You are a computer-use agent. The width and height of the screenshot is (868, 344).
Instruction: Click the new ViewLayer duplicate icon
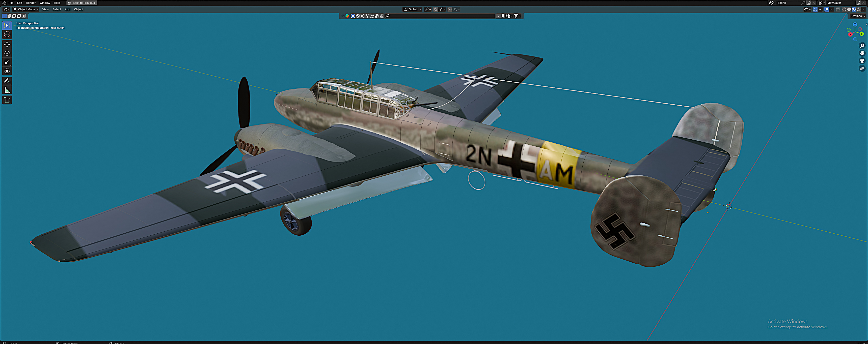tap(858, 3)
